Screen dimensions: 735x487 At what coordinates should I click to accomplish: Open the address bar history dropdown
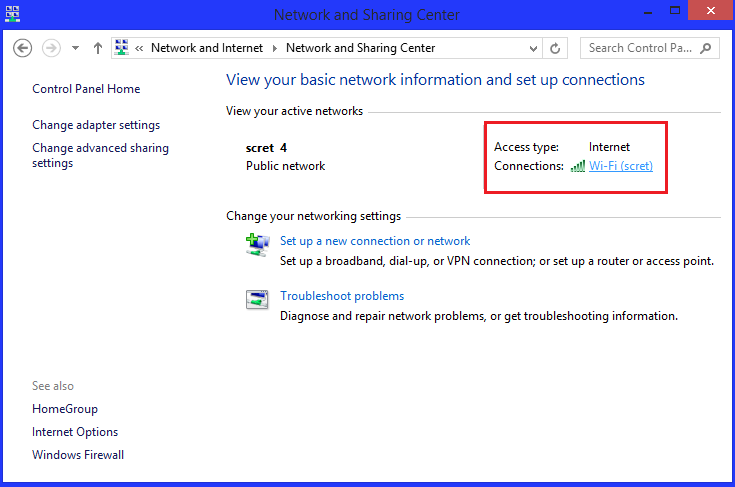point(533,48)
